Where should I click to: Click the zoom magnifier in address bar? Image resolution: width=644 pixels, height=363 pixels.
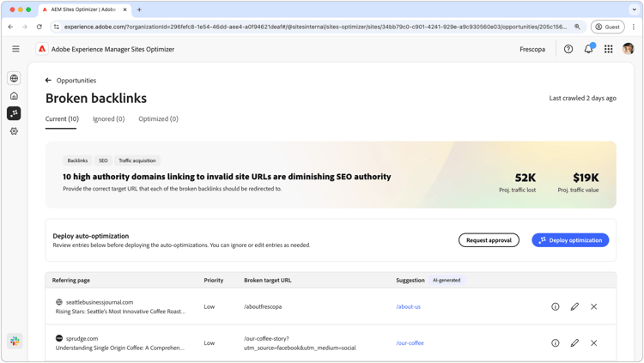tap(577, 27)
